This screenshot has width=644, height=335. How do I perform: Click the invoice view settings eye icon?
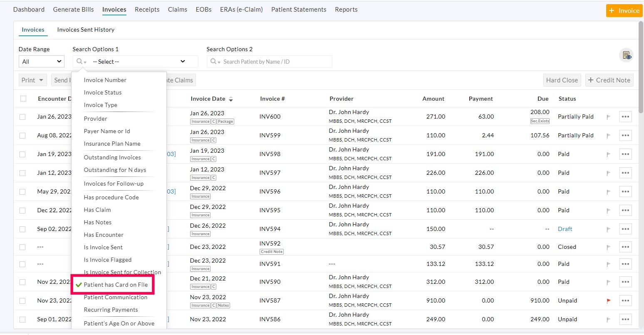tap(626, 55)
